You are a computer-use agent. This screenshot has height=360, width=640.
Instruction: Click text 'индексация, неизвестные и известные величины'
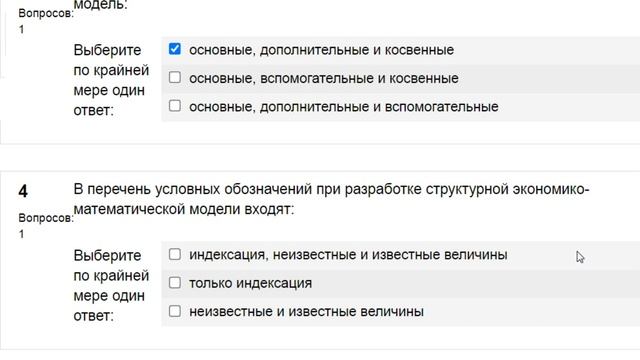348,255
